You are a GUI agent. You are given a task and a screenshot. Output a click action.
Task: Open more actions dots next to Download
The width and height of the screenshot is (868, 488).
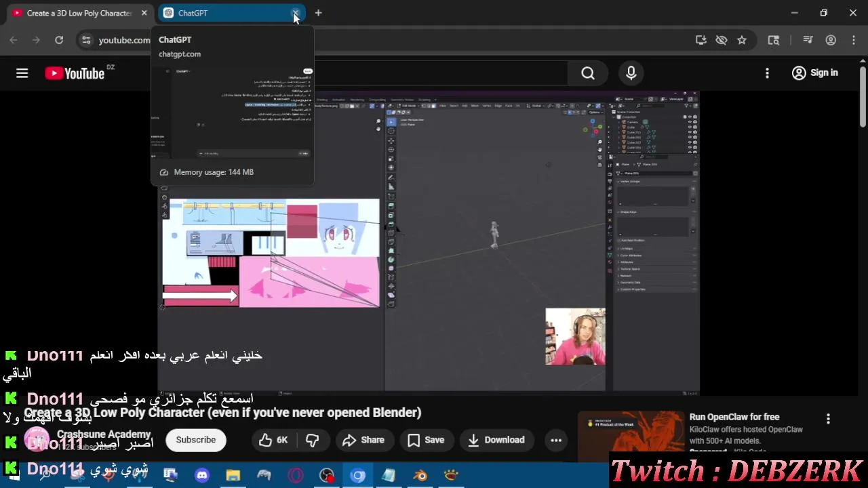click(556, 440)
